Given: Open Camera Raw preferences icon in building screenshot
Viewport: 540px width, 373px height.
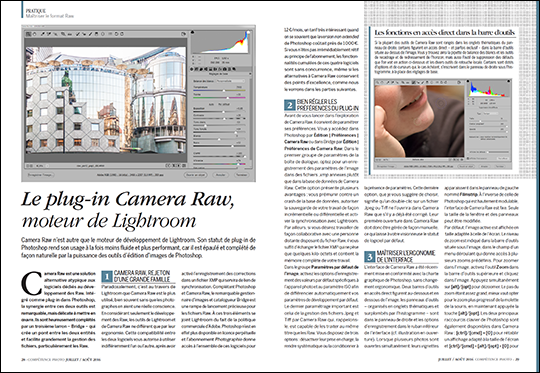Looking at the screenshot, I should pyautogui.click(x=110, y=34).
